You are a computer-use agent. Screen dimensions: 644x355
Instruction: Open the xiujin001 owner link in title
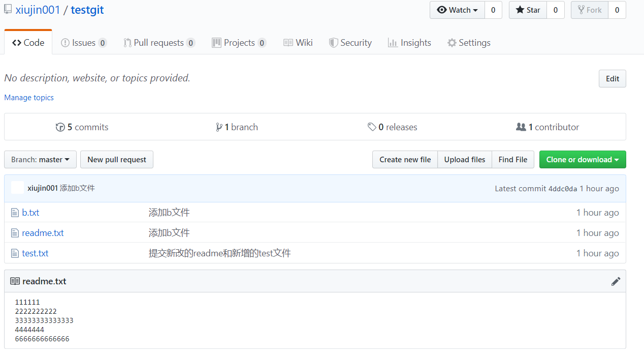click(38, 10)
